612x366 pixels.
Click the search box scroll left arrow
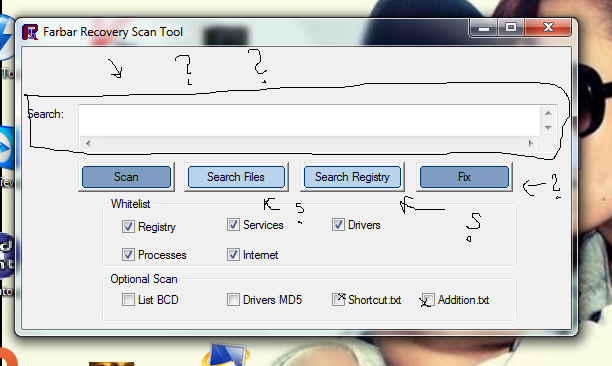(x=88, y=143)
